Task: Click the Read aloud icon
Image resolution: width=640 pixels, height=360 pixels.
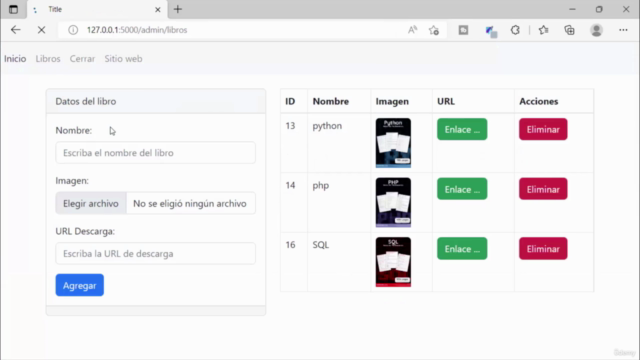Action: click(x=412, y=30)
